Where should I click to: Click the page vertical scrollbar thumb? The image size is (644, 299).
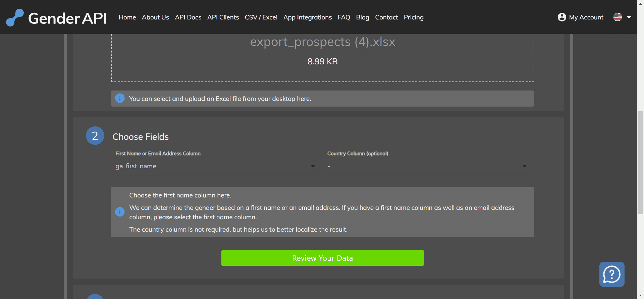640,163
